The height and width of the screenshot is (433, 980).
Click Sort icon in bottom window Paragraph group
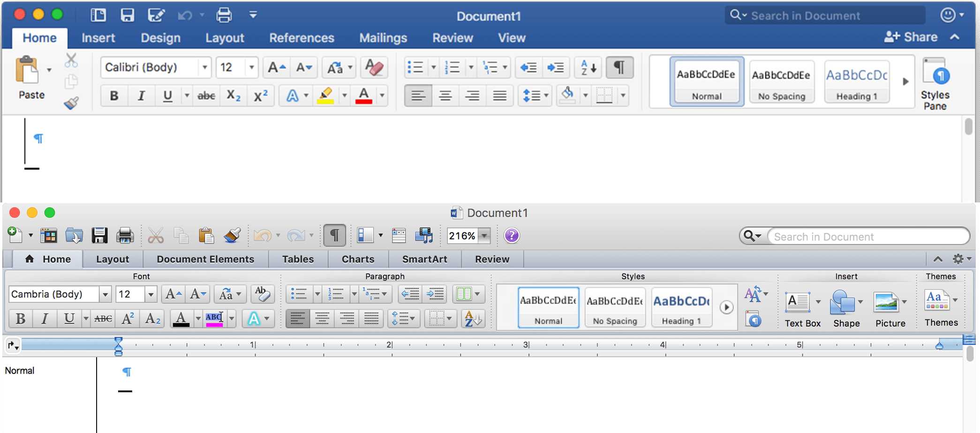(473, 319)
